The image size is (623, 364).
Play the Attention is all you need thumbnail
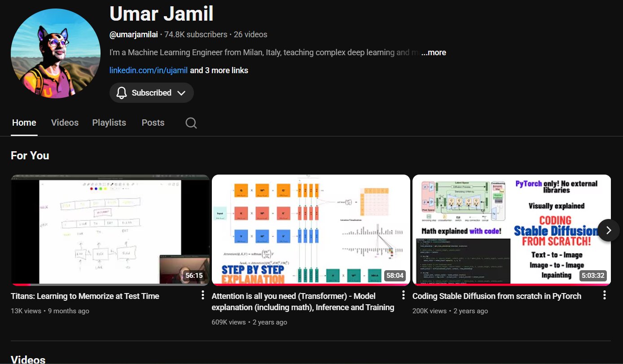pos(311,229)
